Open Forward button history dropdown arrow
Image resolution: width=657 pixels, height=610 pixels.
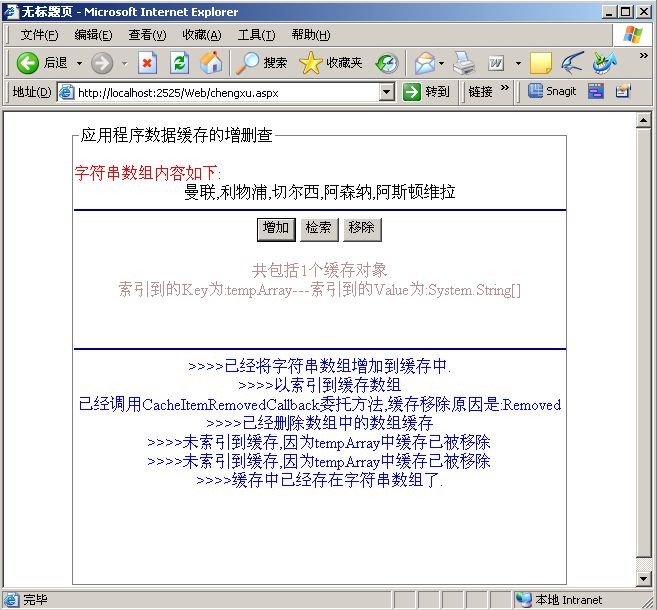(124, 64)
